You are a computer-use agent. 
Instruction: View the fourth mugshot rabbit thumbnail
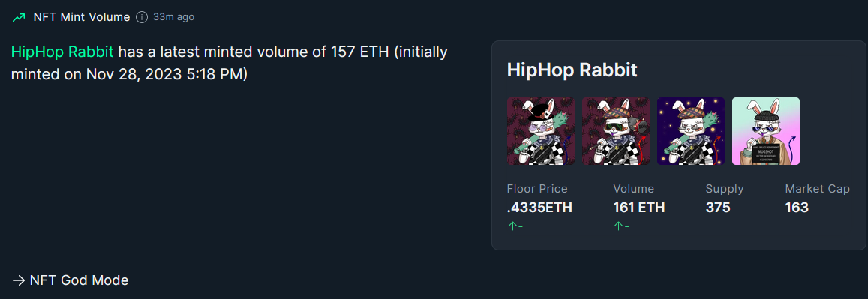point(766,131)
